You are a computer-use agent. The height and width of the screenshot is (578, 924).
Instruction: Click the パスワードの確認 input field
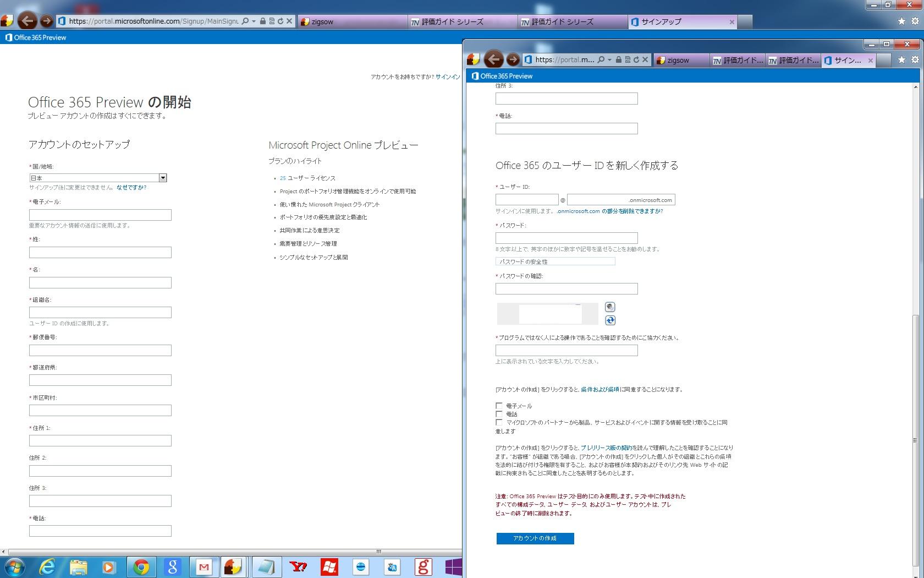point(566,288)
